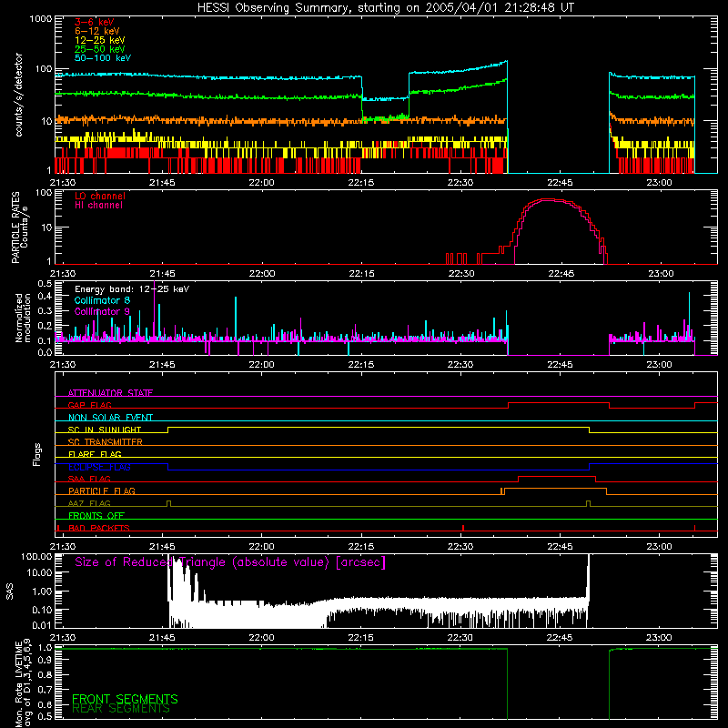728x728 pixels.
Task: Click the BAD PACKETS flag label
Action: pyautogui.click(x=98, y=528)
